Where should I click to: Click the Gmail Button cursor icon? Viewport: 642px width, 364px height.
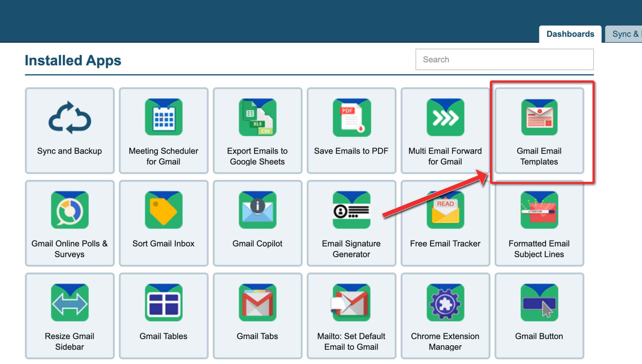(539, 303)
